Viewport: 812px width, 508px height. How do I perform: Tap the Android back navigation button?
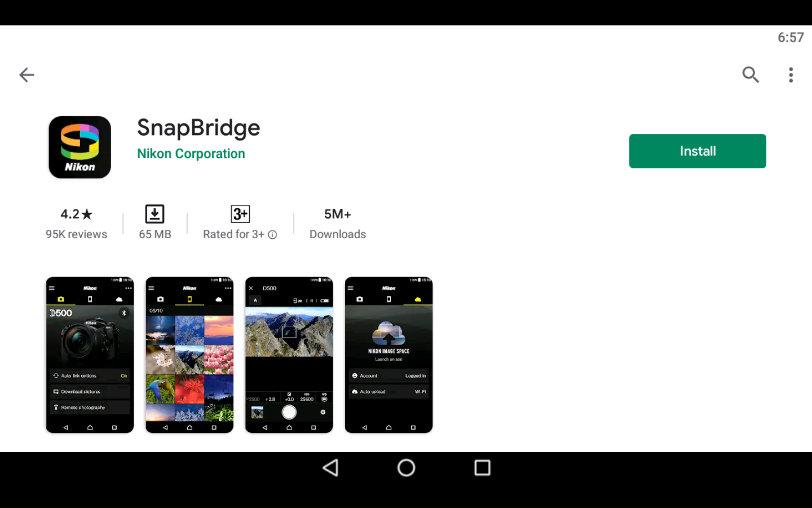(330, 467)
